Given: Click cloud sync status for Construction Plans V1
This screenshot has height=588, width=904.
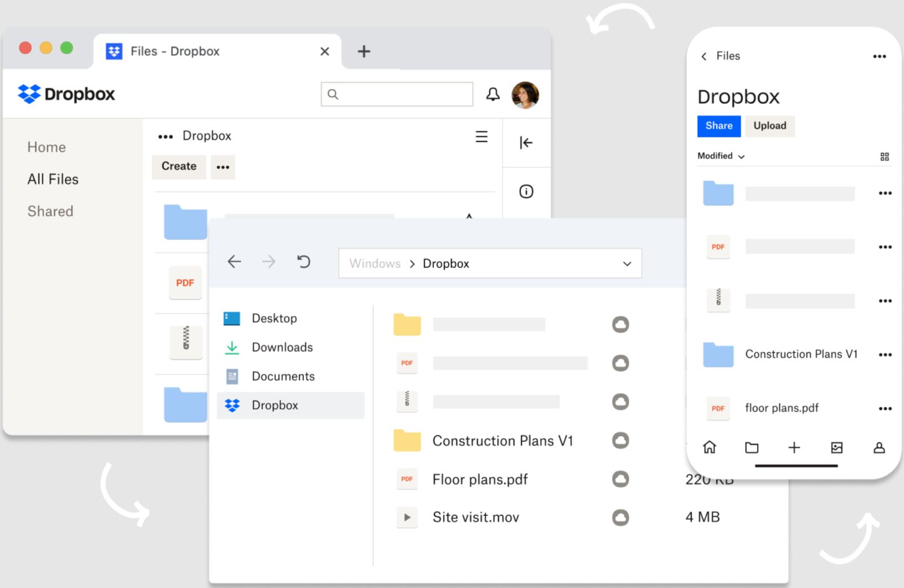Looking at the screenshot, I should click(x=620, y=441).
